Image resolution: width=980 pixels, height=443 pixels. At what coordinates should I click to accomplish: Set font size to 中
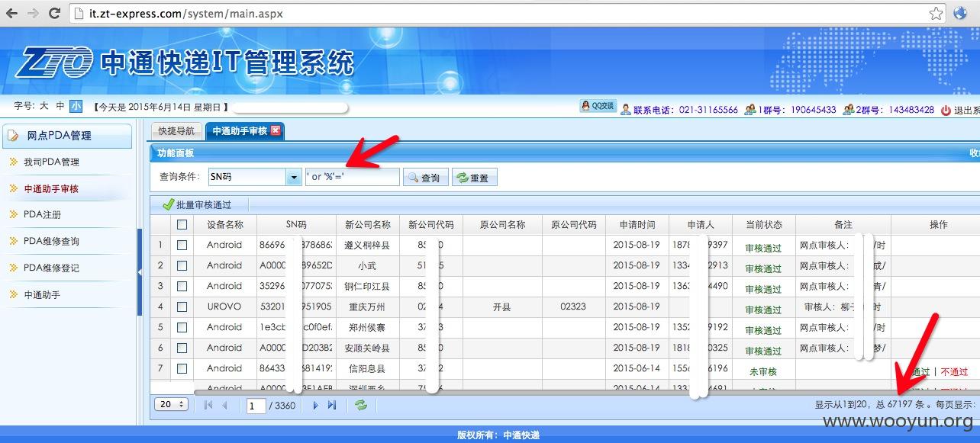[60, 106]
